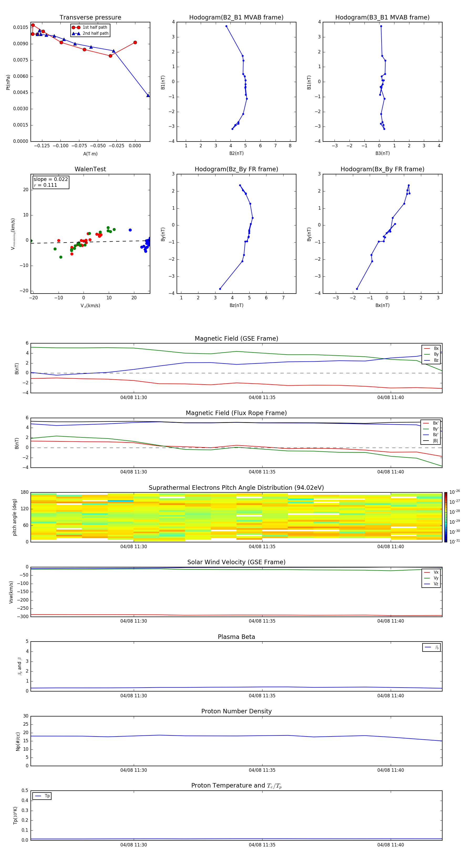
Task: Click '04/08 11:35' tick under GSE magnetic field
Action: coord(262,398)
